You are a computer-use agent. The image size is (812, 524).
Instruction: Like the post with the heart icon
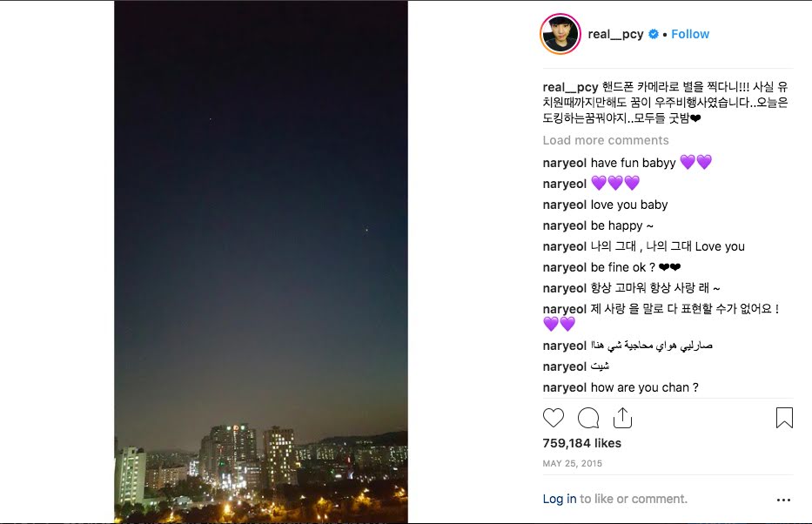point(553,418)
